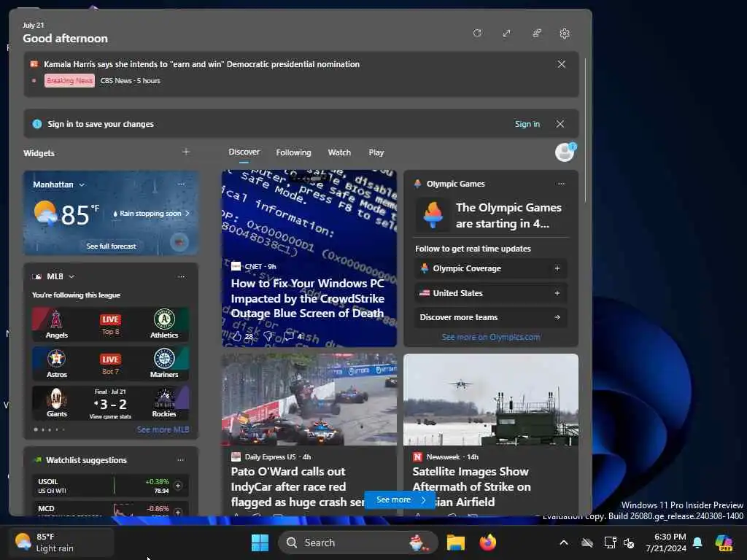This screenshot has width=747, height=560.
Task: Open the Play tab
Action: point(376,152)
